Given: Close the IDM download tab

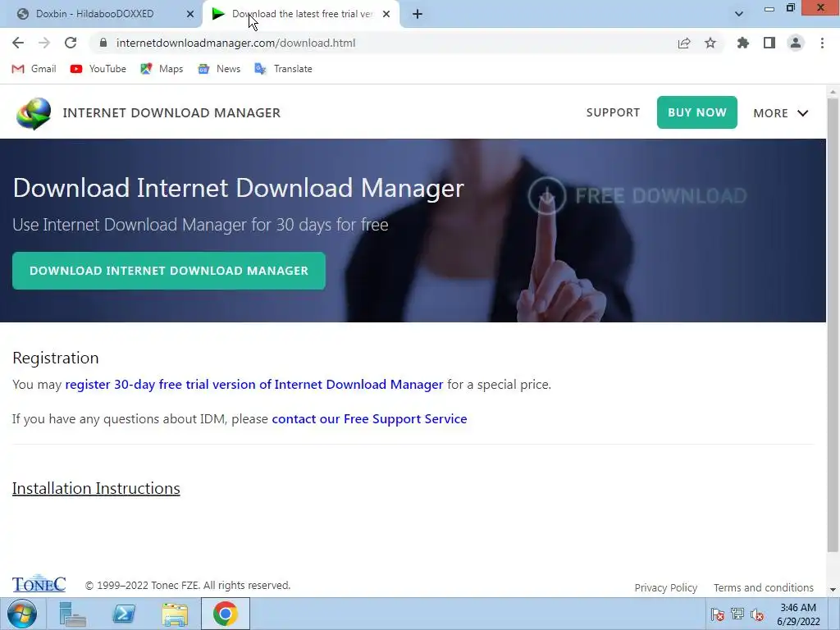Looking at the screenshot, I should [386, 14].
